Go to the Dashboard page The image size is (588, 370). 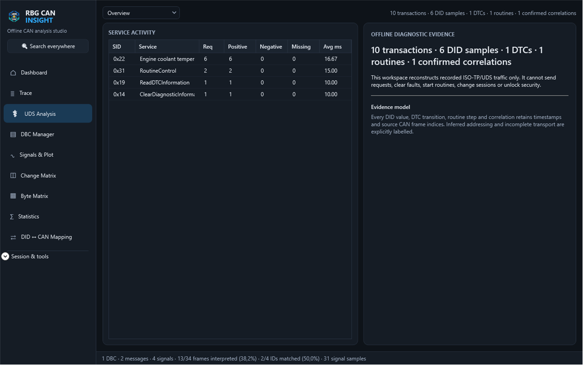point(48,73)
